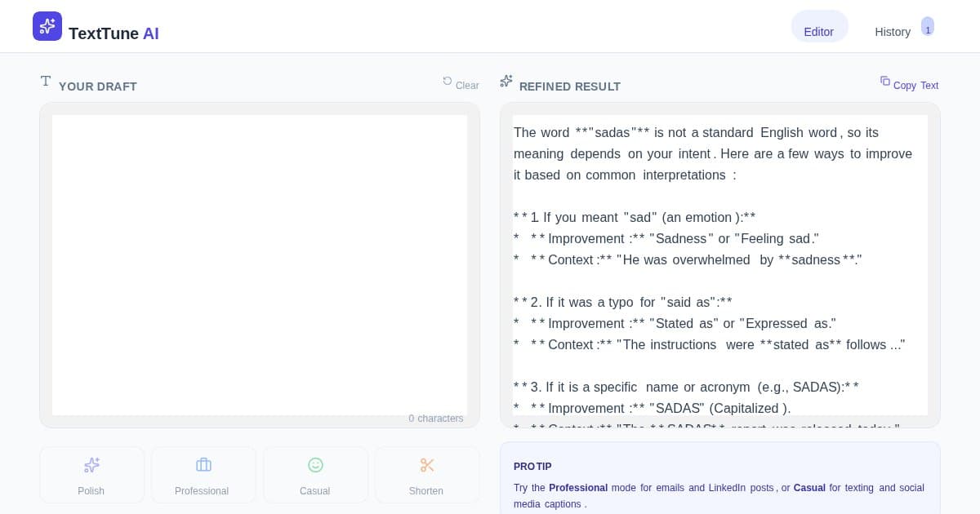Click inside the draft text area
The height and width of the screenshot is (514, 980).
260,265
